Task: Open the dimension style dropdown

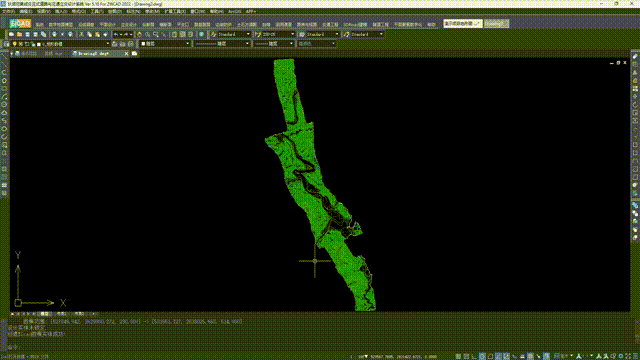Action: tap(292, 34)
